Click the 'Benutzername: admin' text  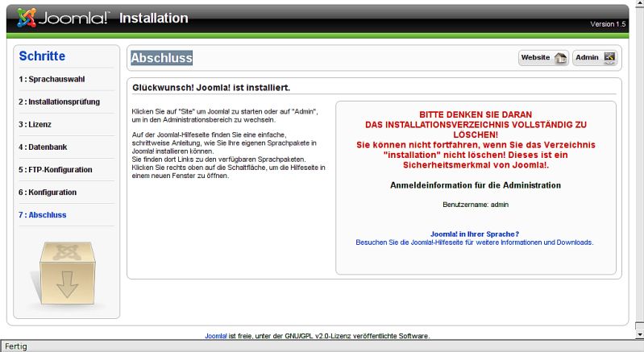point(476,205)
